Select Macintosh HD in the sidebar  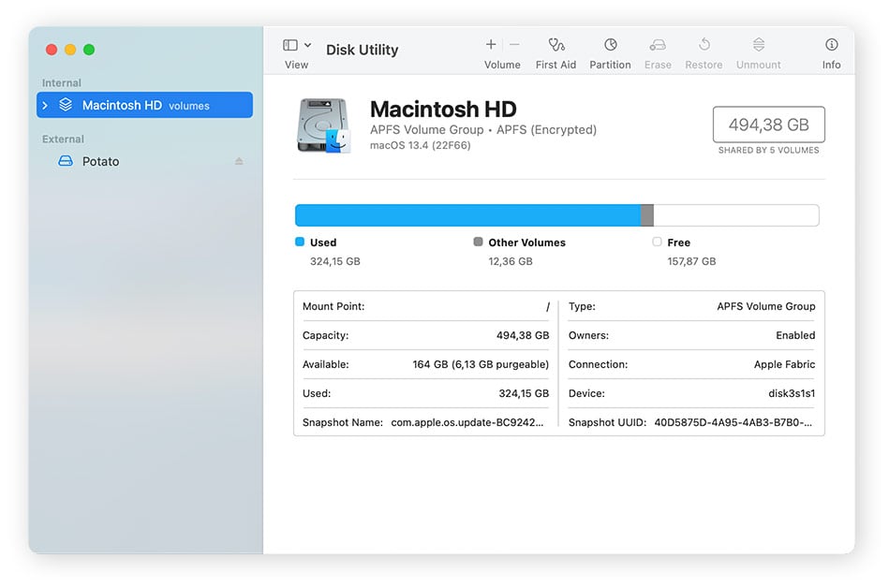(x=122, y=105)
